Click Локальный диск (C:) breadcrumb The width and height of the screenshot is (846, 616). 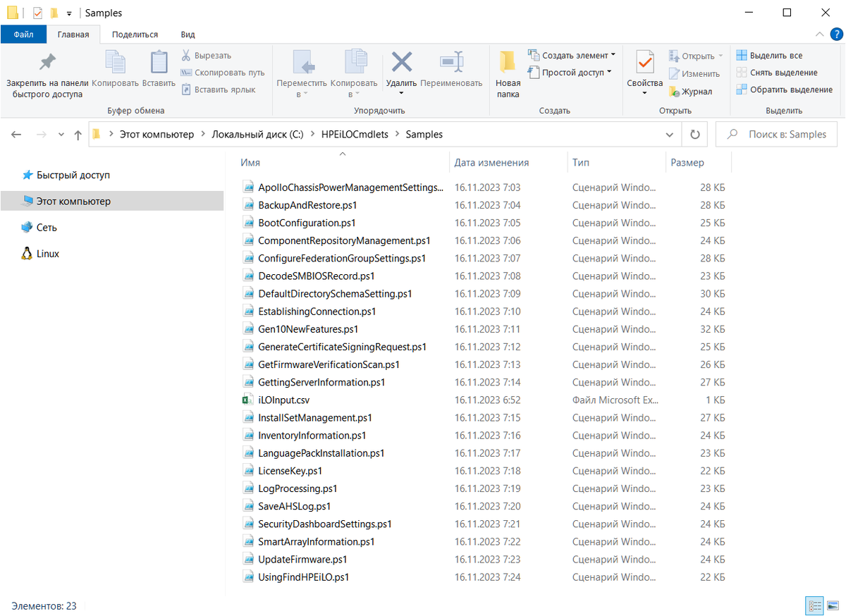click(258, 134)
